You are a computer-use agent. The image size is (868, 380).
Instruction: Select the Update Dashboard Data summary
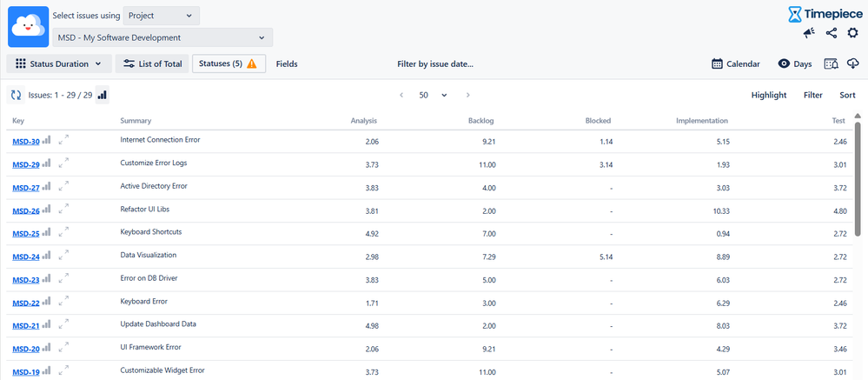click(x=158, y=324)
